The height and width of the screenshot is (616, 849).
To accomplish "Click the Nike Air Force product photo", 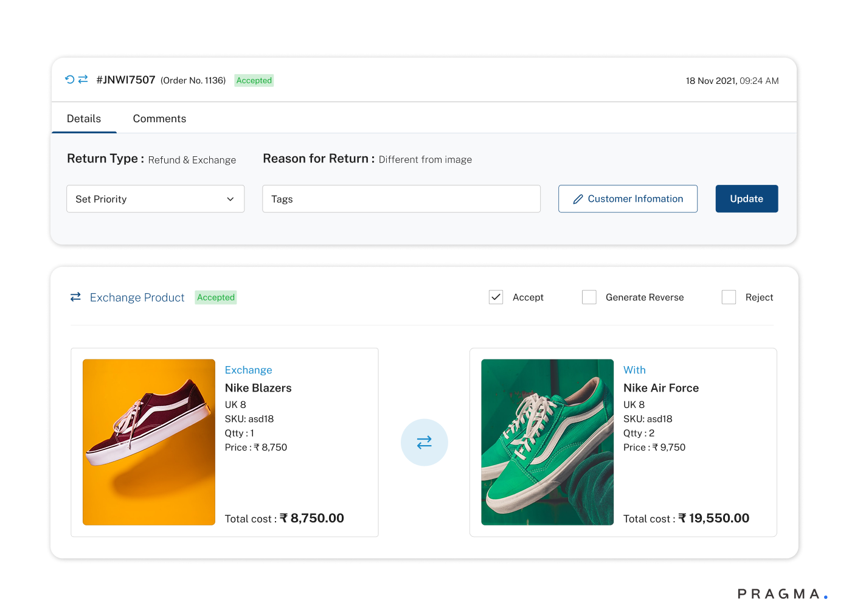I will pos(547,442).
